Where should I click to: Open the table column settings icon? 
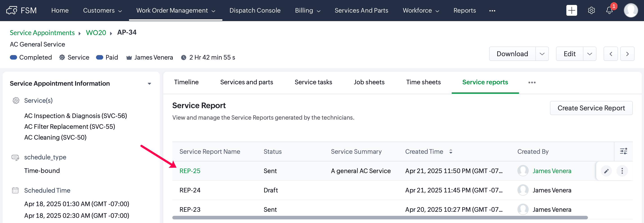tap(623, 151)
